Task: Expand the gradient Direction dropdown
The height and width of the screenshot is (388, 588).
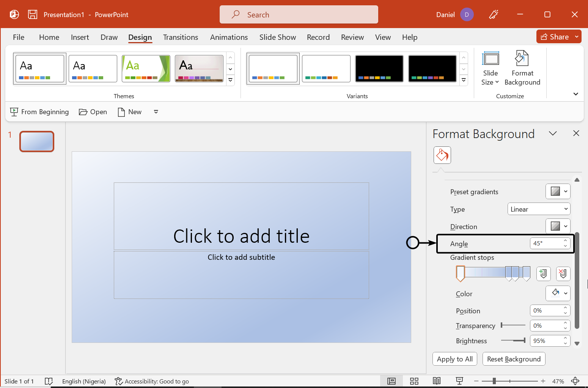Action: click(x=558, y=226)
